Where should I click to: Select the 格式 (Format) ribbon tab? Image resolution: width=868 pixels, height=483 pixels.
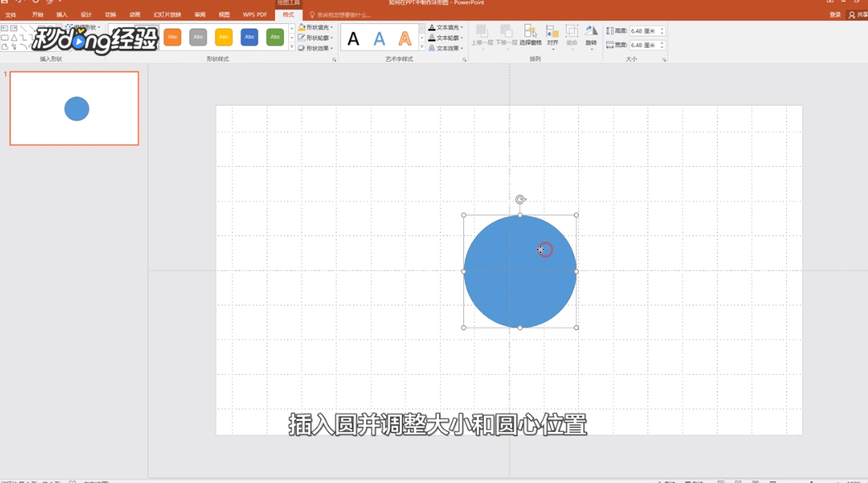[288, 15]
